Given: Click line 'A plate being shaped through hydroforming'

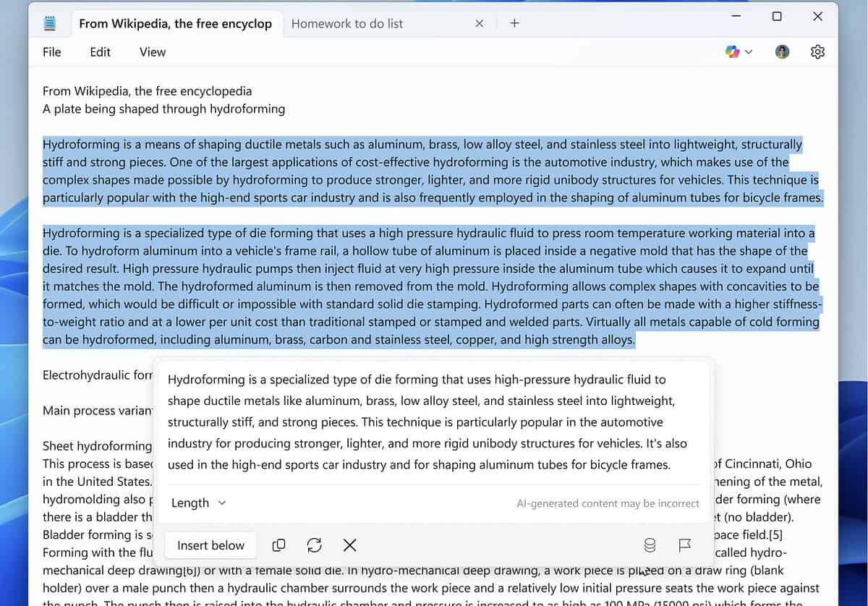Looking at the screenshot, I should [x=164, y=109].
